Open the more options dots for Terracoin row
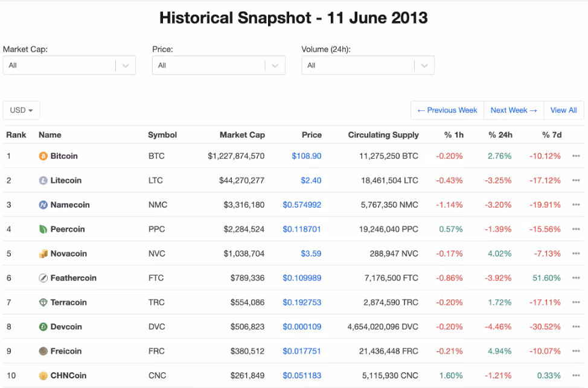 (576, 302)
